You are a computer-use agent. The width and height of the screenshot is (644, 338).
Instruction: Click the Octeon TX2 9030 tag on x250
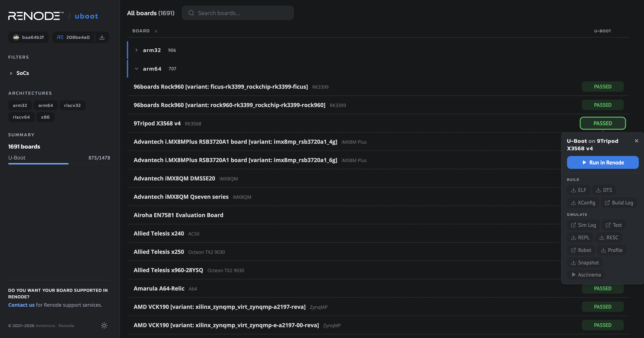point(207,252)
